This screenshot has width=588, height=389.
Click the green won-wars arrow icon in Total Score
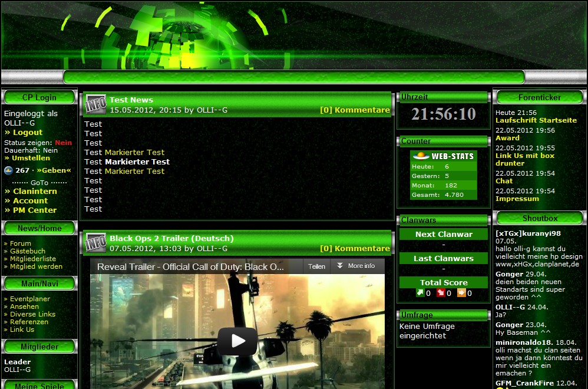[420, 292]
